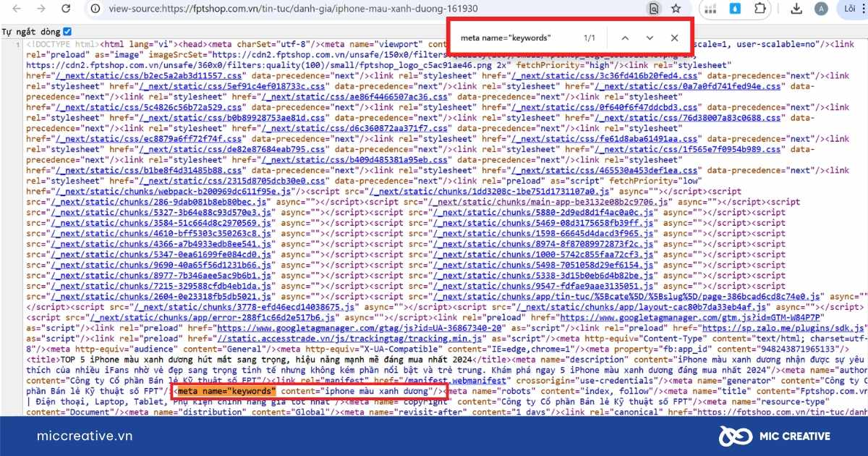The image size is (868, 456).
Task: Open the 7215-329588cfdb4eb1da.js link
Action: click(x=163, y=286)
